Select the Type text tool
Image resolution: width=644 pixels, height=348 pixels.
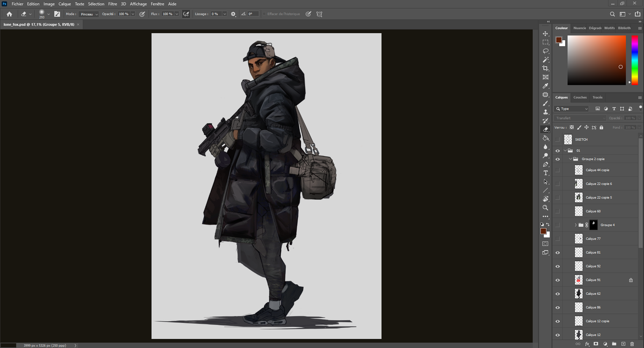pos(546,173)
